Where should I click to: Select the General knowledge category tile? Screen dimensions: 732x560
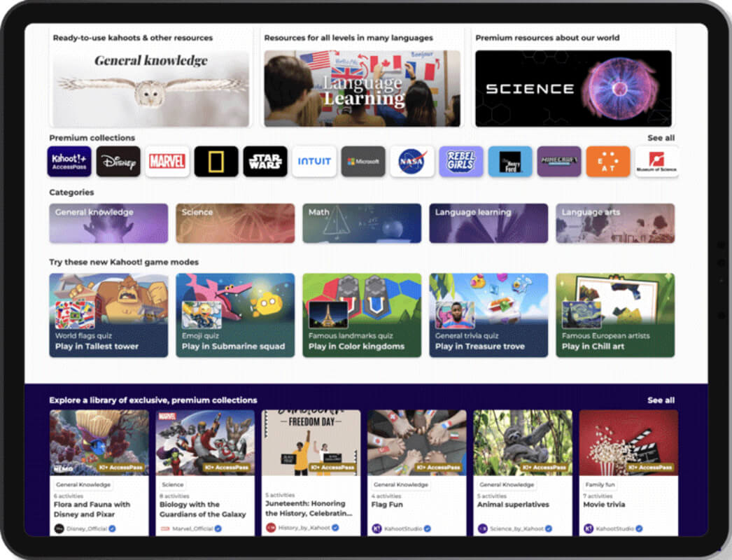(x=108, y=223)
